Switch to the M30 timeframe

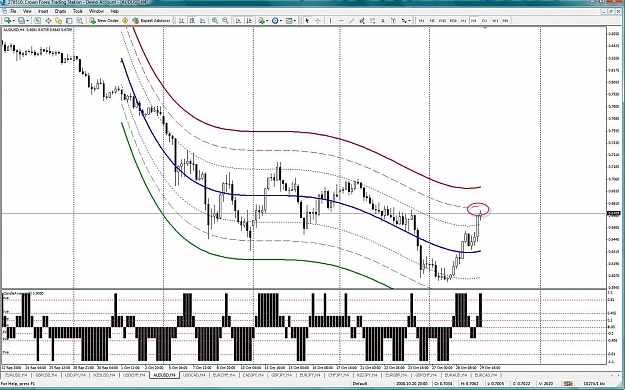point(453,20)
